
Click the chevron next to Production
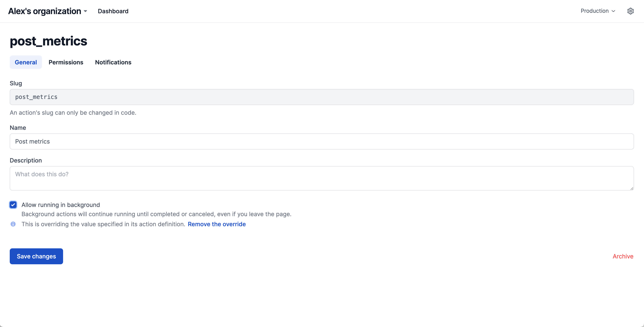[x=613, y=11]
